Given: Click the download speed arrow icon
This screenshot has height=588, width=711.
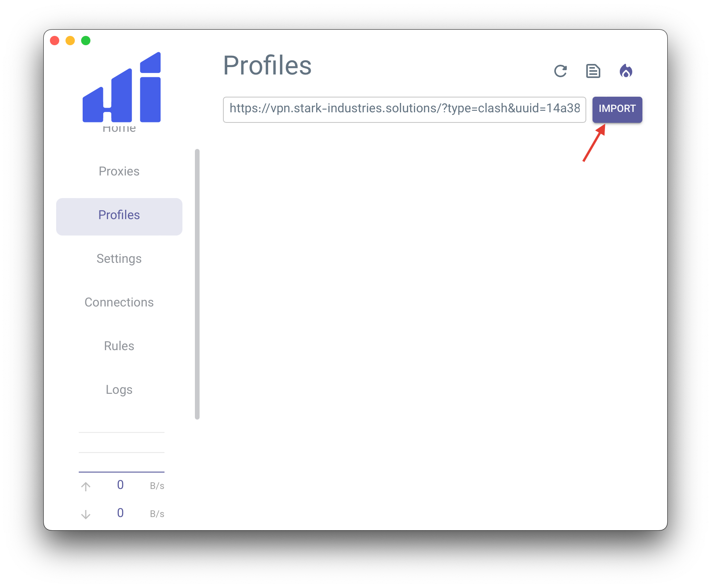Looking at the screenshot, I should coord(86,514).
